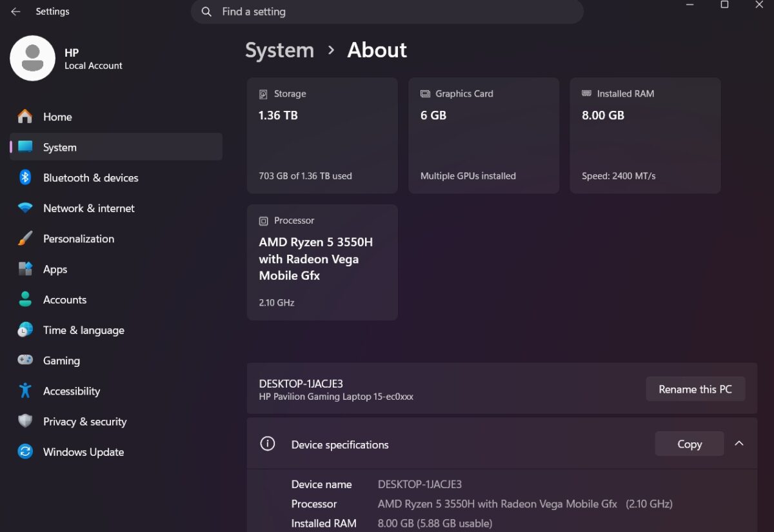Open the Processor AMD Ryzen card

(x=322, y=262)
